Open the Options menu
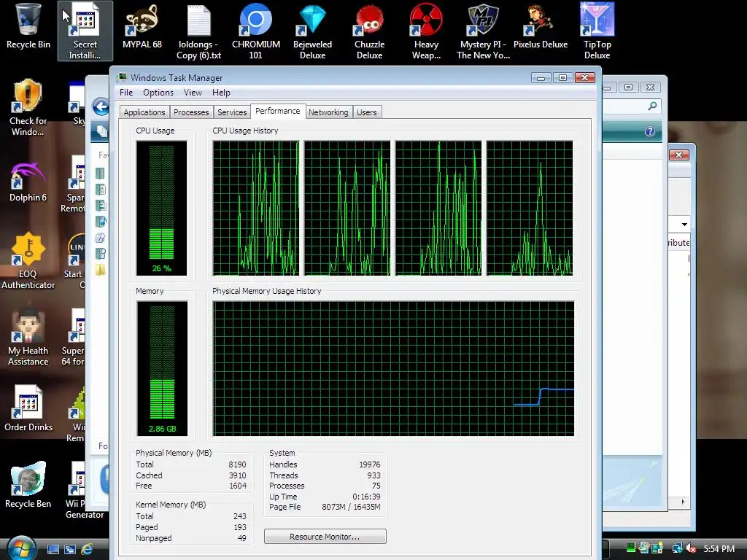 point(158,93)
